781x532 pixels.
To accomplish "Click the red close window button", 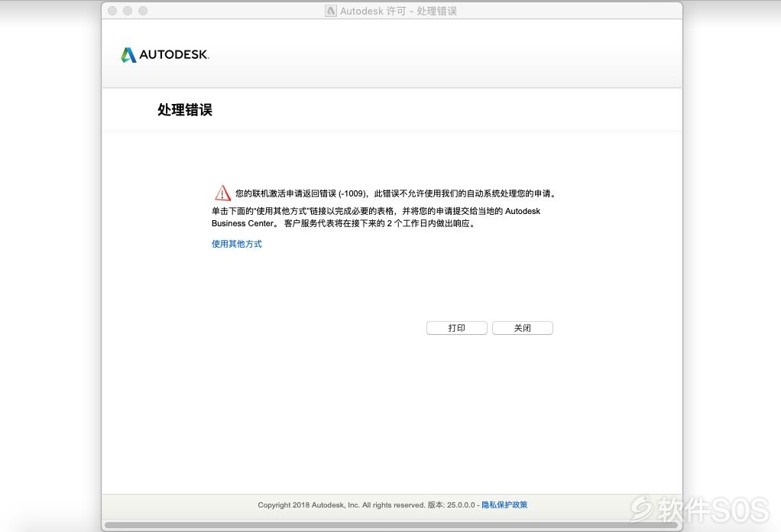I will coord(112,11).
